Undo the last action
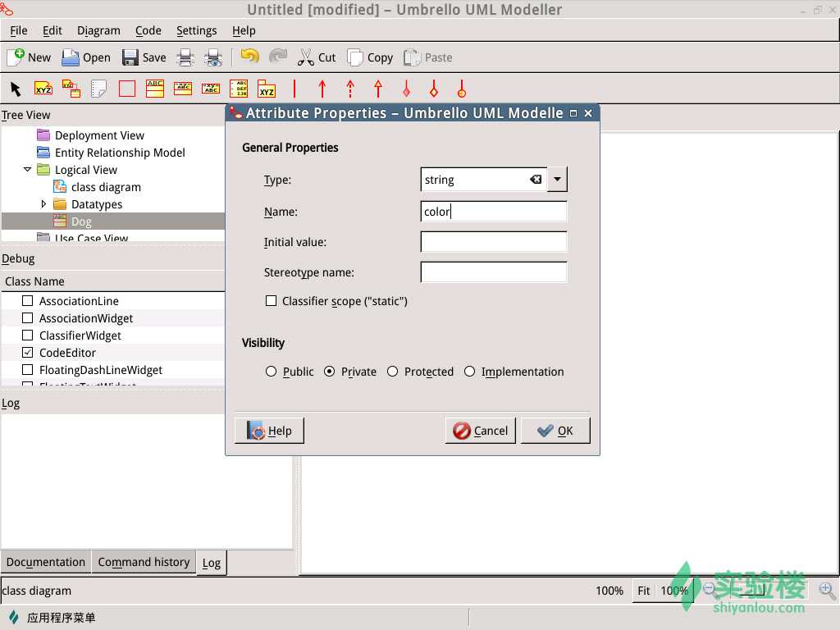The image size is (840, 630). [249, 57]
